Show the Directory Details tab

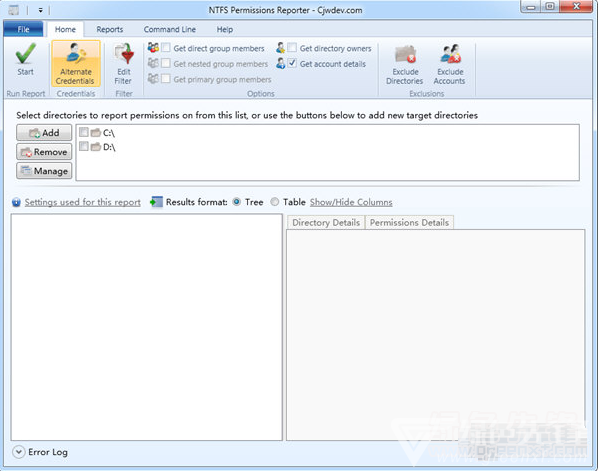coord(326,222)
